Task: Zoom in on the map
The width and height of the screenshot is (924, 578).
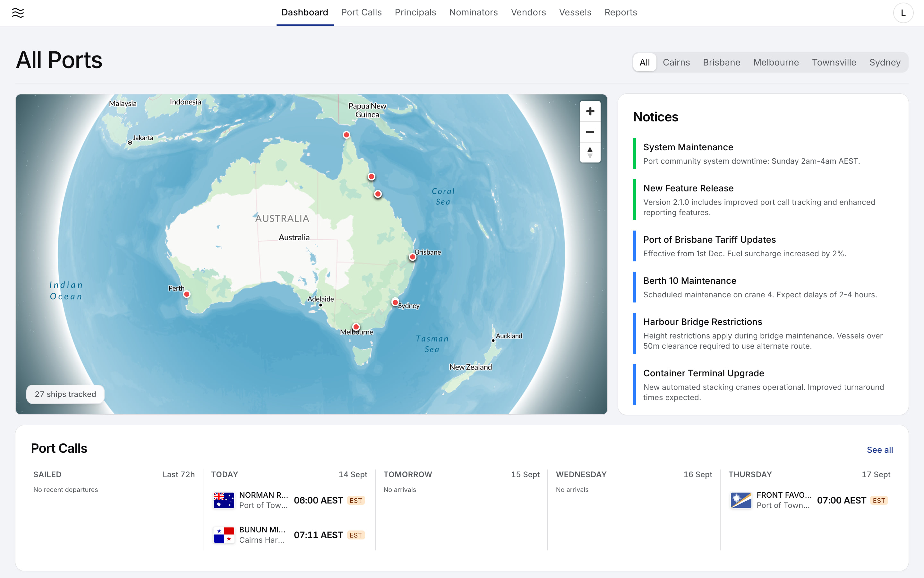Action: point(590,111)
